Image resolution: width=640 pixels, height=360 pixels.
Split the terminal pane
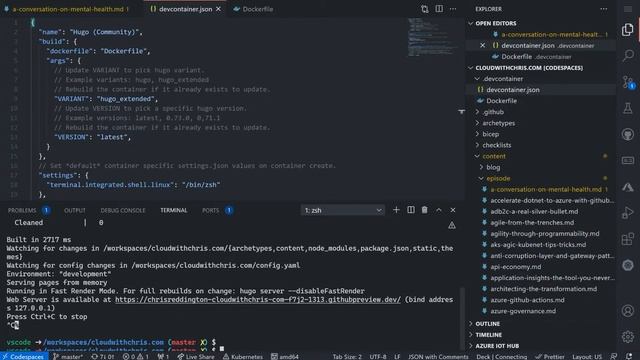click(411, 210)
